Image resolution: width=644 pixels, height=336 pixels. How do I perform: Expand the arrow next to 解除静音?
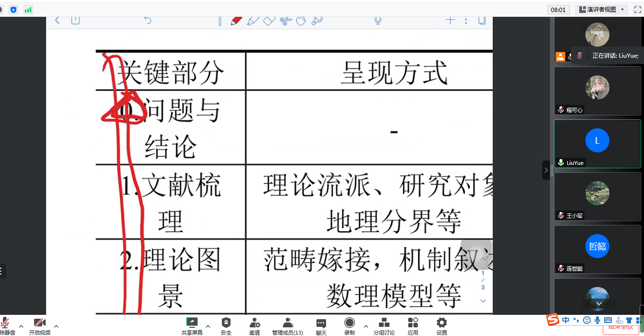pos(21,326)
